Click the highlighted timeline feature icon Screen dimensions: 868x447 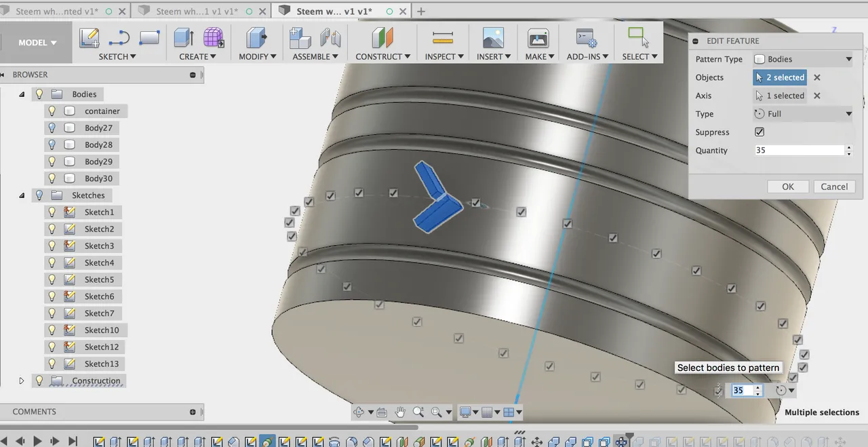(267, 442)
